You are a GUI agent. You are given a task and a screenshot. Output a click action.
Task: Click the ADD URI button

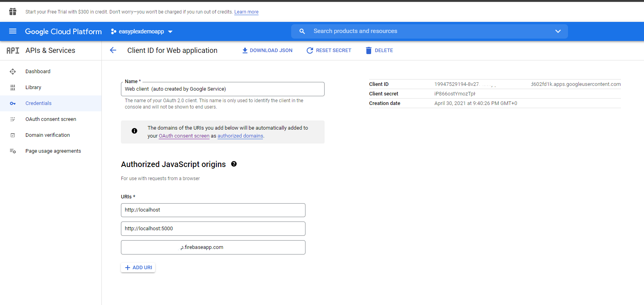coord(138,268)
